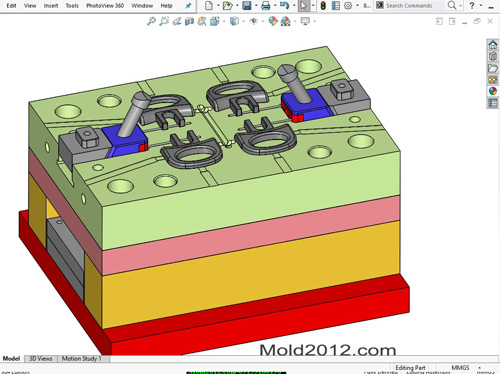Collapse left document panel button

tap(439, 22)
